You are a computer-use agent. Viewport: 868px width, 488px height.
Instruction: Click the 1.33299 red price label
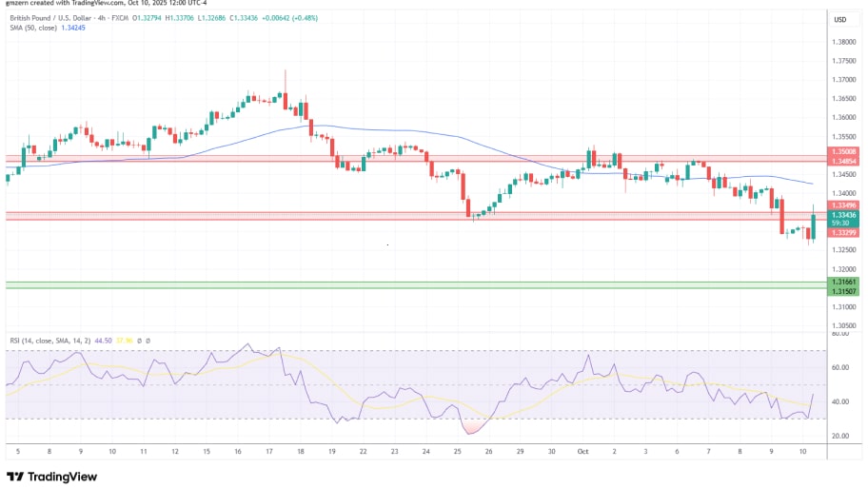click(x=843, y=233)
